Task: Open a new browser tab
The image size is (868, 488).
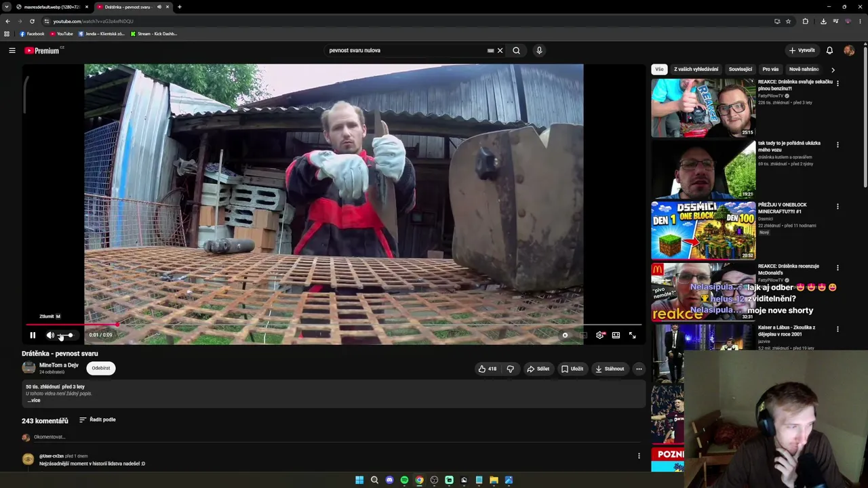Action: (x=179, y=7)
